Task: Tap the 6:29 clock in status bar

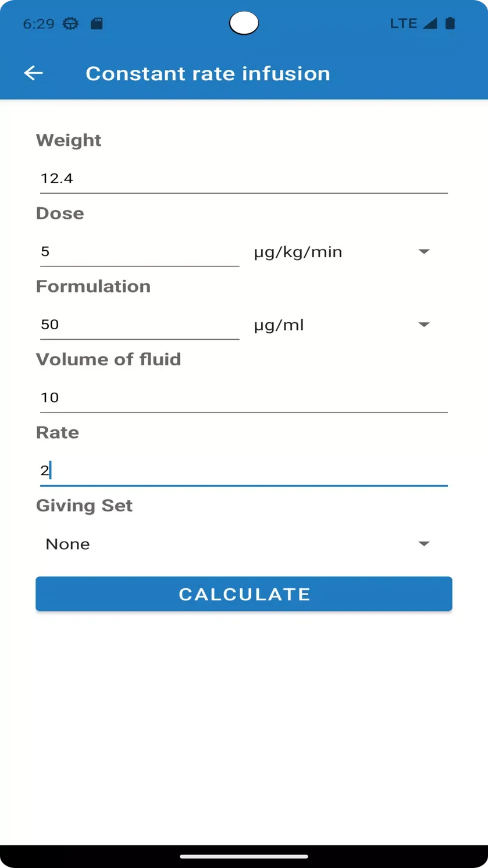Action: click(38, 23)
